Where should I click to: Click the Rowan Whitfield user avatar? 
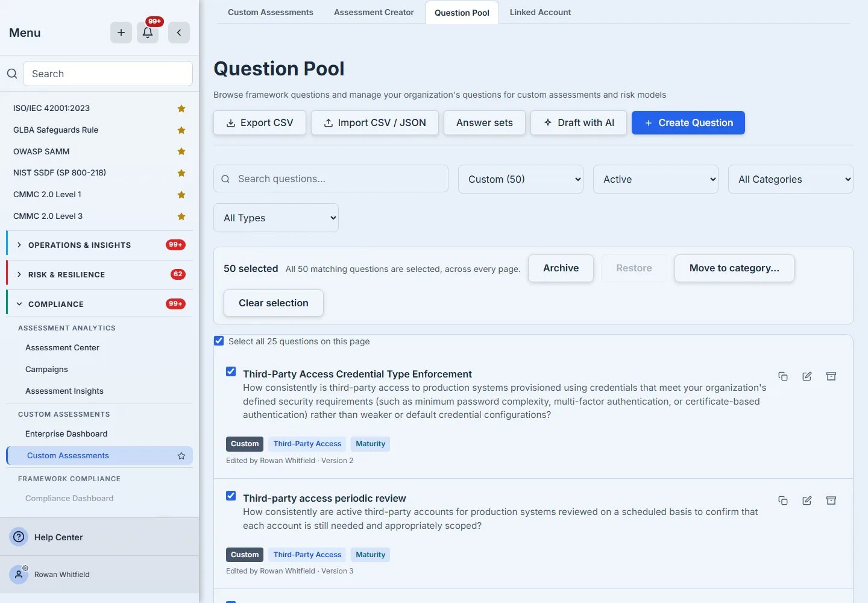19,575
